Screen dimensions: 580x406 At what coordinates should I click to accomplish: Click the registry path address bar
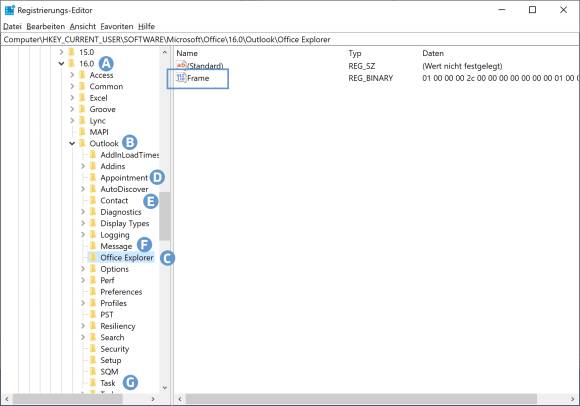coord(290,40)
